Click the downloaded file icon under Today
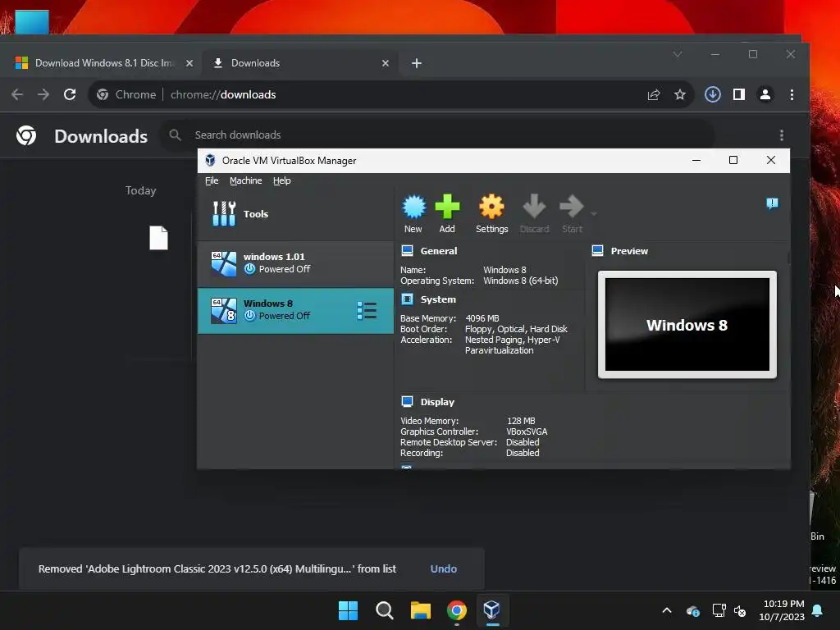The height and width of the screenshot is (630, 840). point(158,238)
